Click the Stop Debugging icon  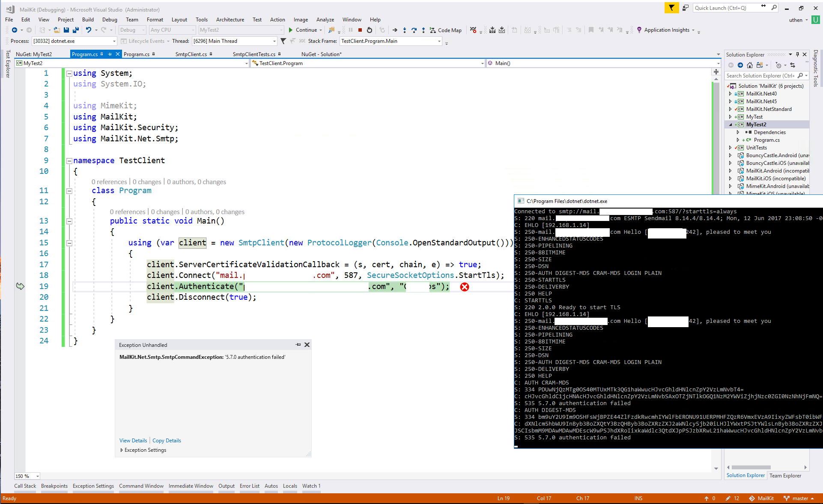pos(360,30)
